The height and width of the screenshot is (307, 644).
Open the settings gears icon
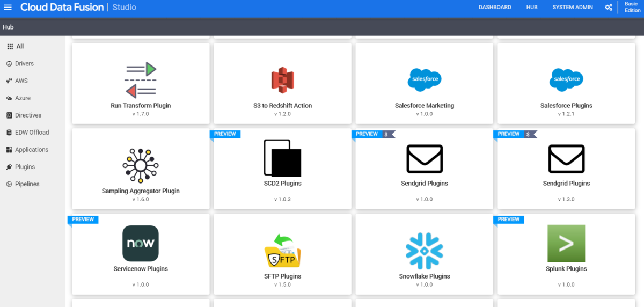[x=609, y=7]
